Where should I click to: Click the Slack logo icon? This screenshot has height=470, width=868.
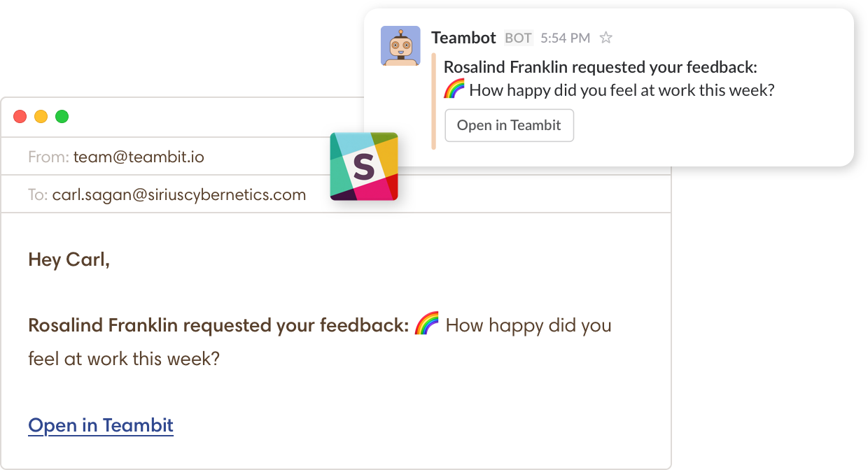pos(364,167)
